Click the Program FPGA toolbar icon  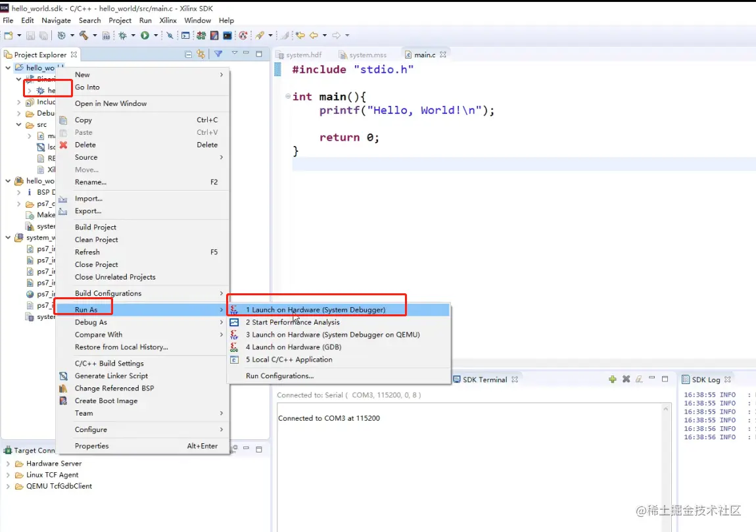point(201,36)
